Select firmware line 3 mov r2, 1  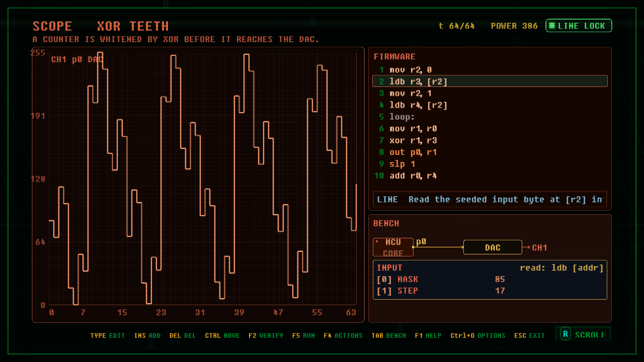coord(490,94)
